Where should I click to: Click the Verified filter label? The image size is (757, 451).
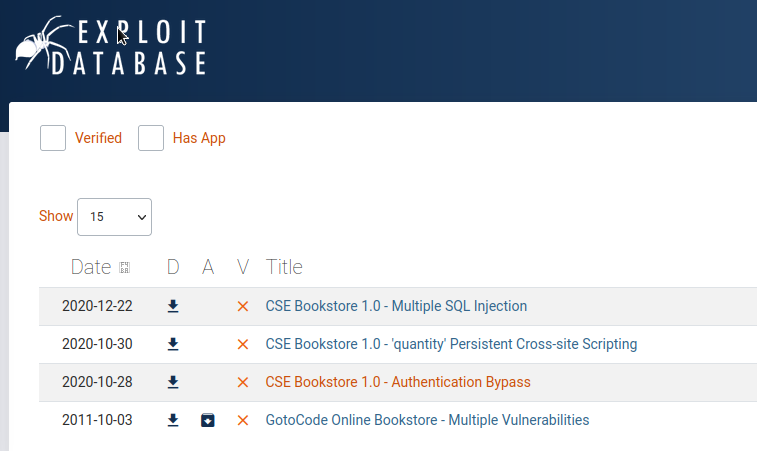pyautogui.click(x=98, y=138)
